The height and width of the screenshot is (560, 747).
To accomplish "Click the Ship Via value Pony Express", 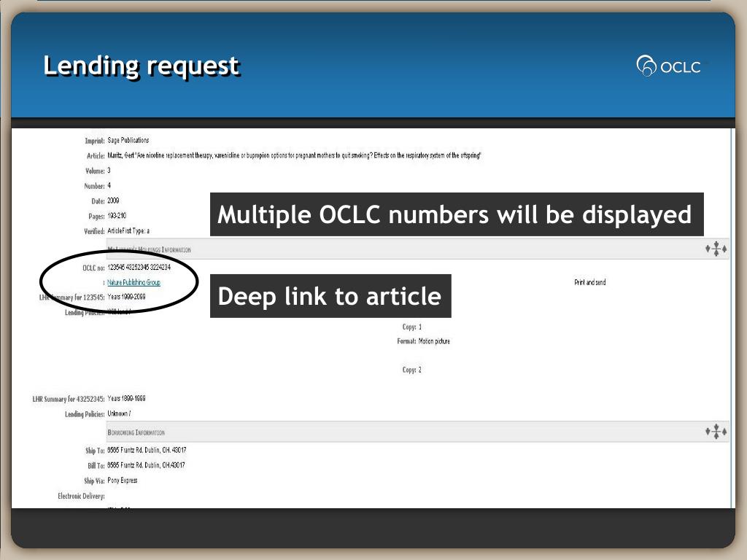I will tap(123, 481).
